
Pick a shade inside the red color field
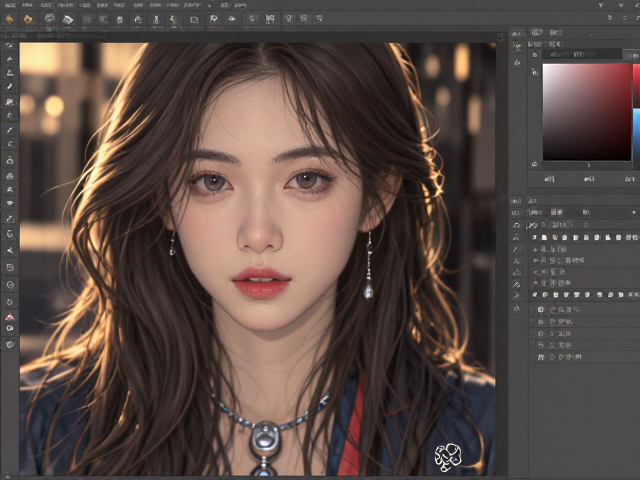point(587,112)
